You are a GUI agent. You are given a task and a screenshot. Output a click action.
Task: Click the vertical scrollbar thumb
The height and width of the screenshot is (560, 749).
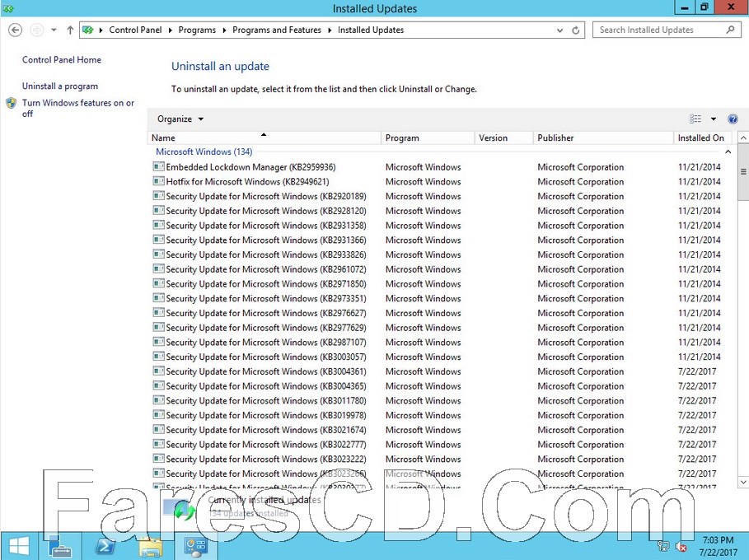pos(743,172)
